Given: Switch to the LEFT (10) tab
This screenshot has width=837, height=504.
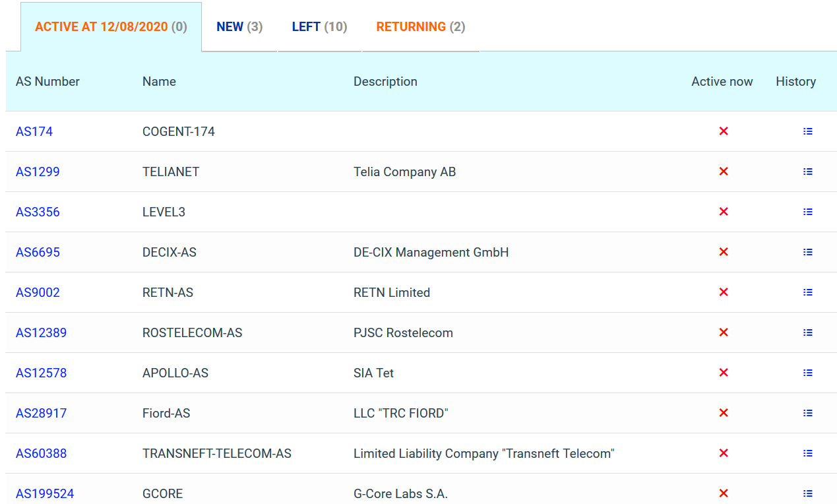Looking at the screenshot, I should 319,27.
